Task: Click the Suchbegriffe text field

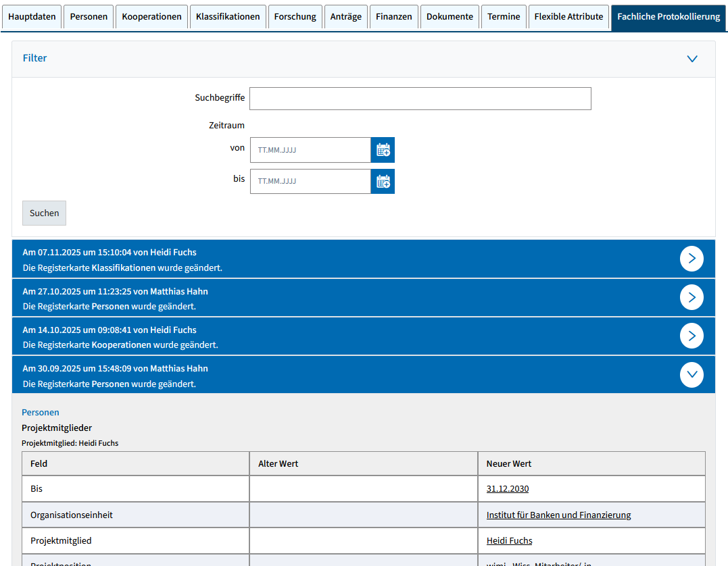Action: (420, 99)
